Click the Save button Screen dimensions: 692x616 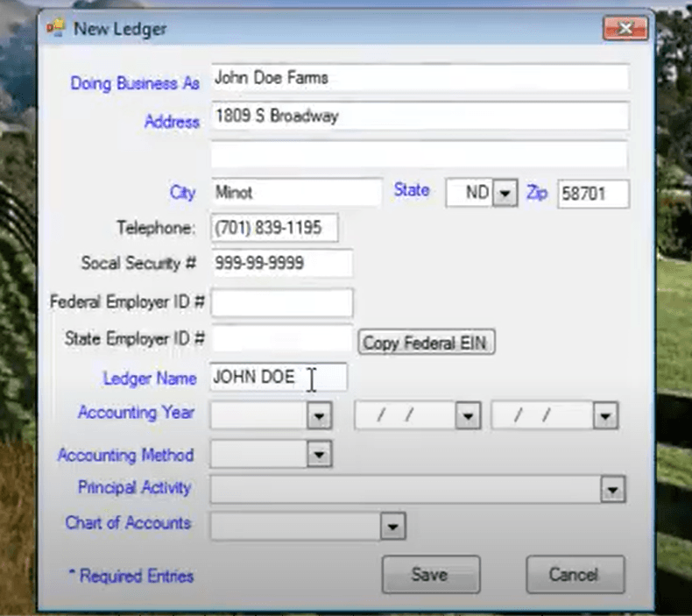[431, 575]
